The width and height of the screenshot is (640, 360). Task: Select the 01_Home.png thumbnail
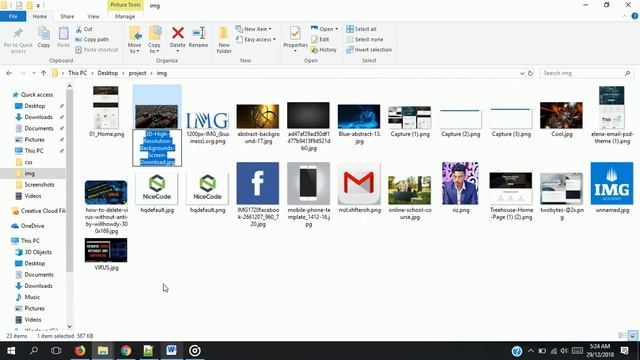[106, 107]
